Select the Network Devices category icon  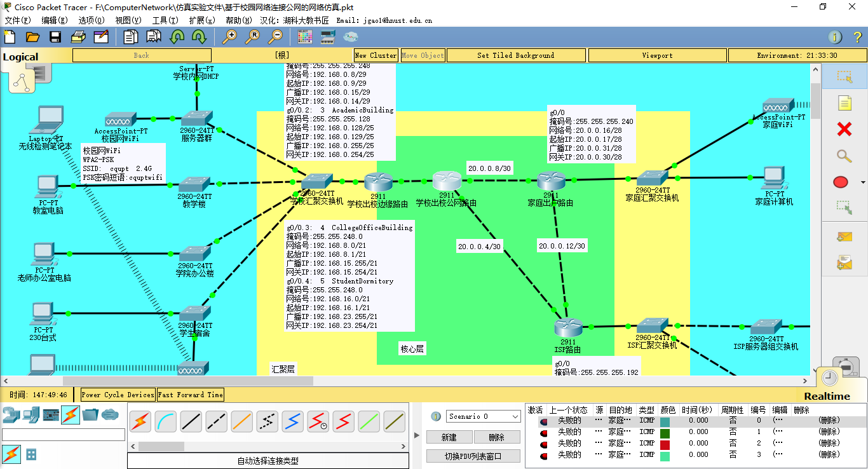click(x=11, y=415)
